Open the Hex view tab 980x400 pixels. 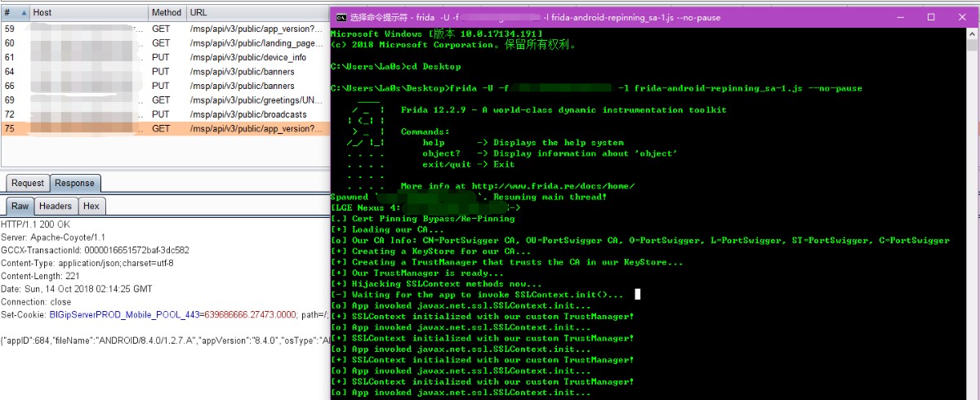point(91,207)
